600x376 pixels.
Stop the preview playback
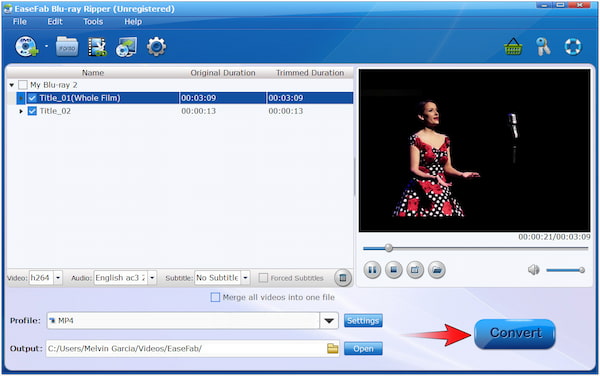[393, 270]
